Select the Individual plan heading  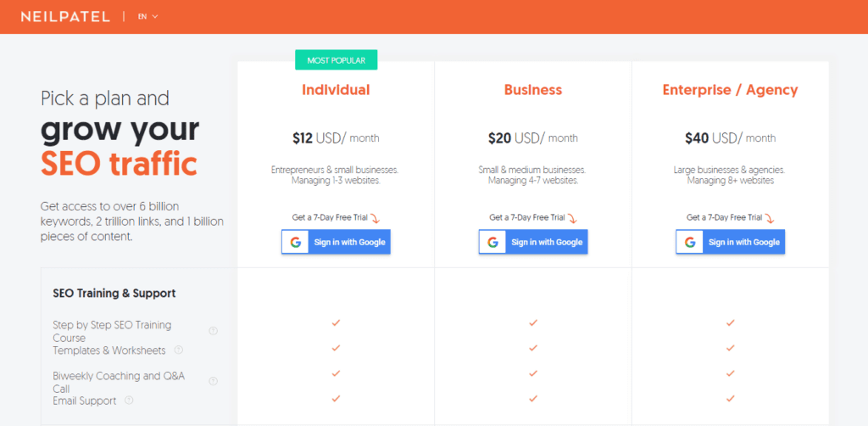[x=336, y=90]
